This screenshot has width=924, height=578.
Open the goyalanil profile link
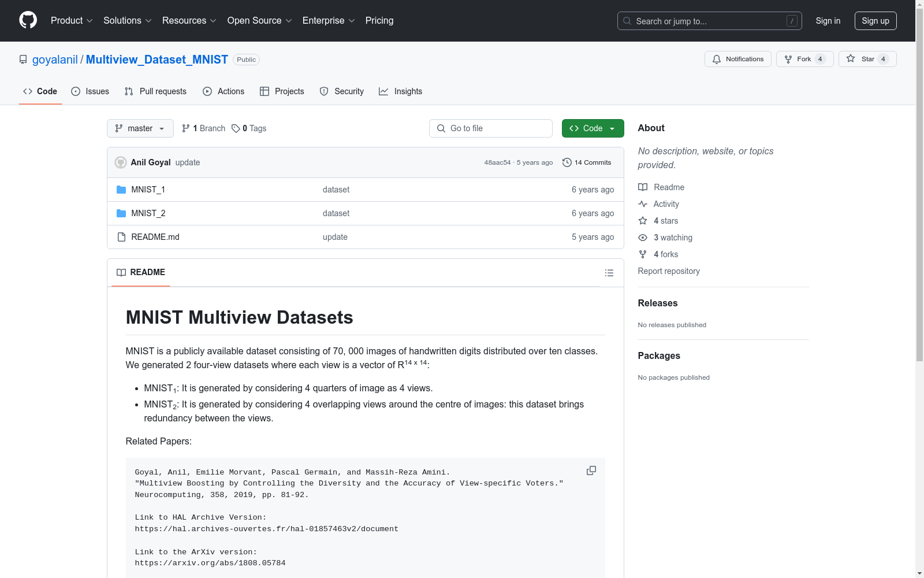pyautogui.click(x=55, y=60)
